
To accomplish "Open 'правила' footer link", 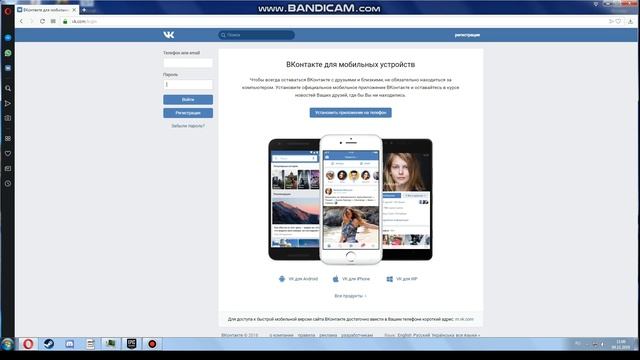I will pyautogui.click(x=306, y=335).
